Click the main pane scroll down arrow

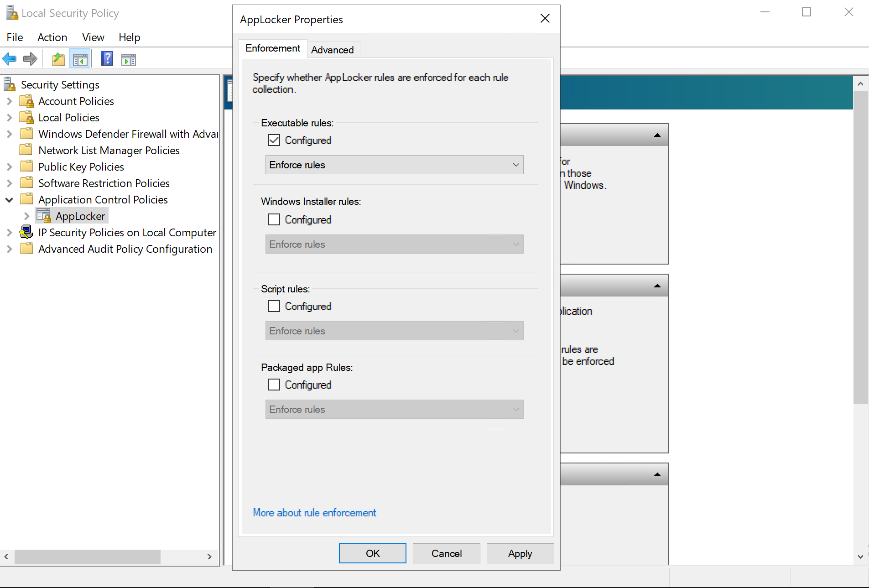point(860,557)
